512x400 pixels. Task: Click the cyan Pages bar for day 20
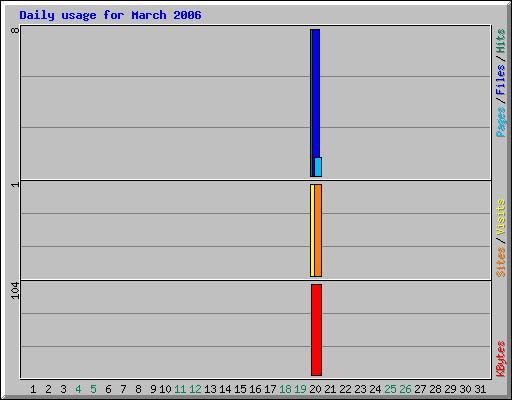tap(318, 167)
